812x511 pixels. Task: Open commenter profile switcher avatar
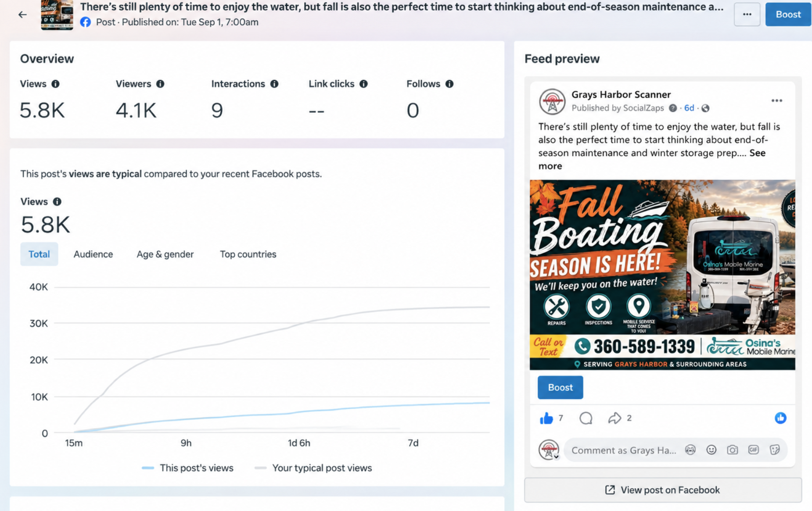click(549, 450)
